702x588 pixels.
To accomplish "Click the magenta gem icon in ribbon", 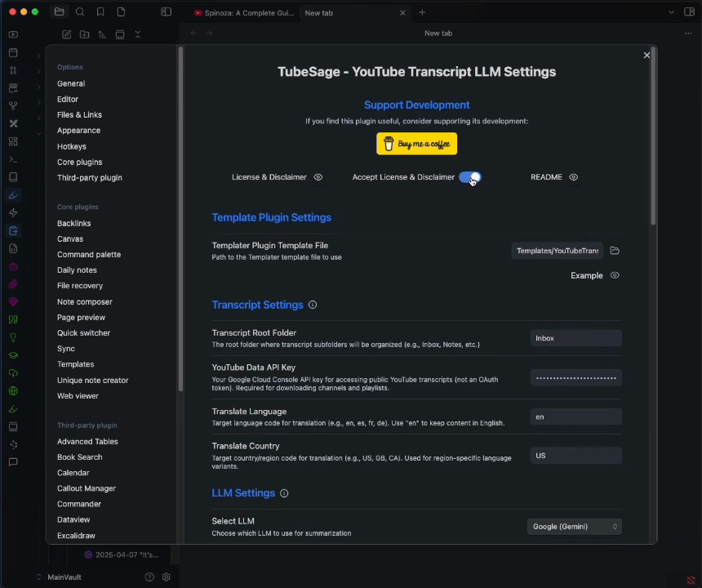I will [x=13, y=302].
